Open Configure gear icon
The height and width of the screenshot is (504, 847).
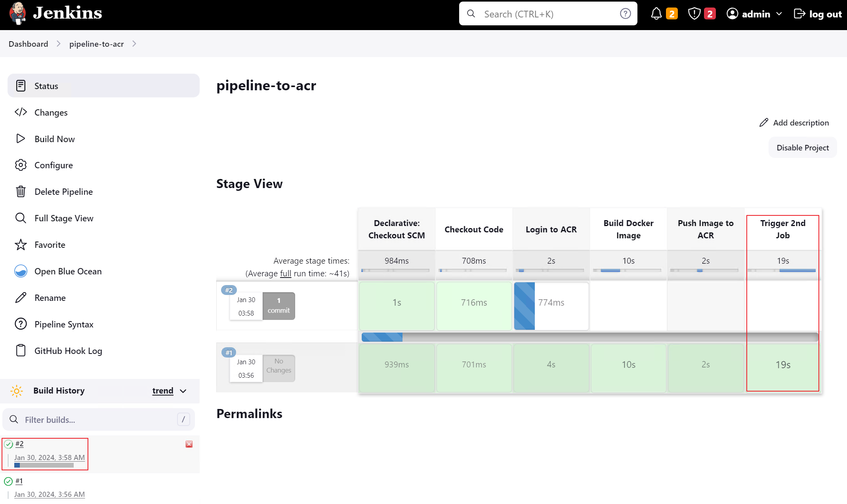(x=21, y=165)
